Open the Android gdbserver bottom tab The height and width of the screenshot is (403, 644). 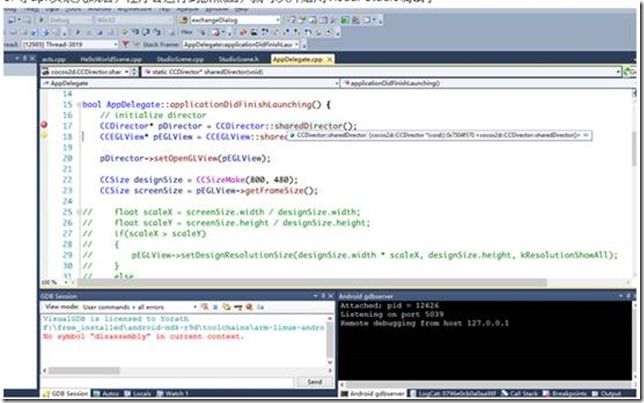[373, 393]
